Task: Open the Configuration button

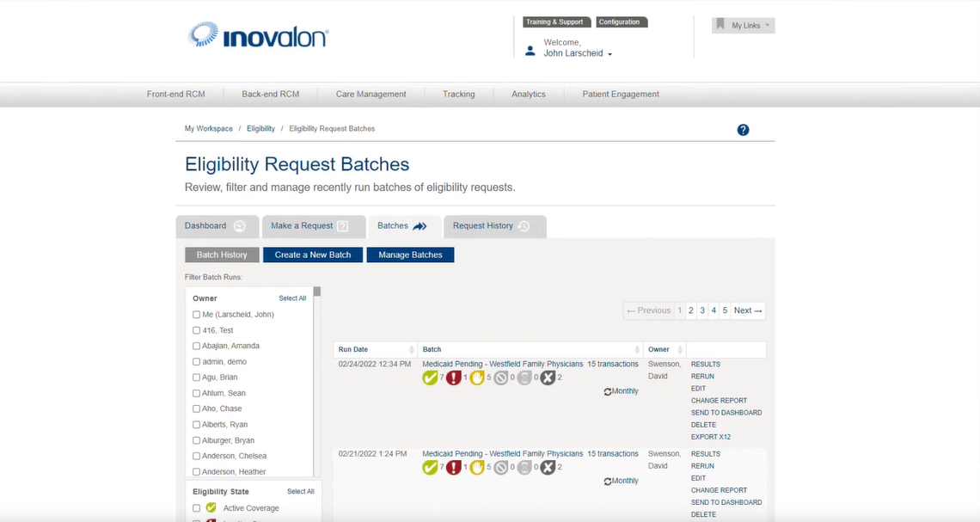Action: click(622, 21)
